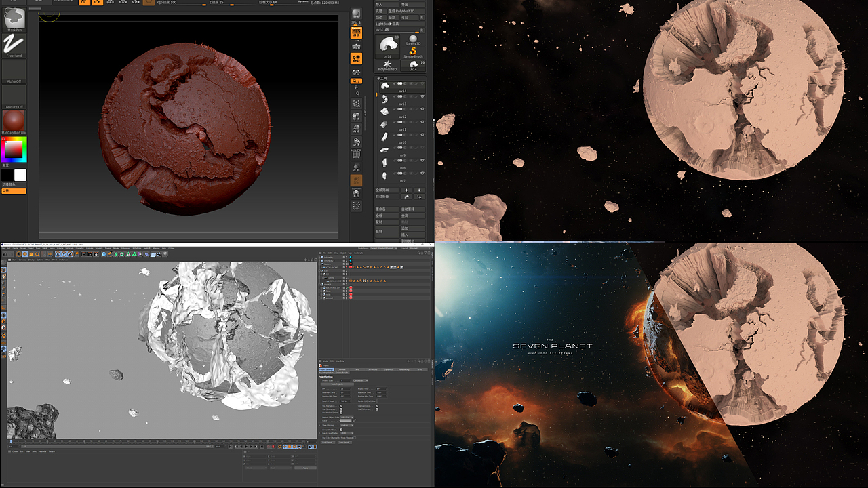Click the blue Cube primitive icon
Screen dimensions: 868x488
pos(103,254)
